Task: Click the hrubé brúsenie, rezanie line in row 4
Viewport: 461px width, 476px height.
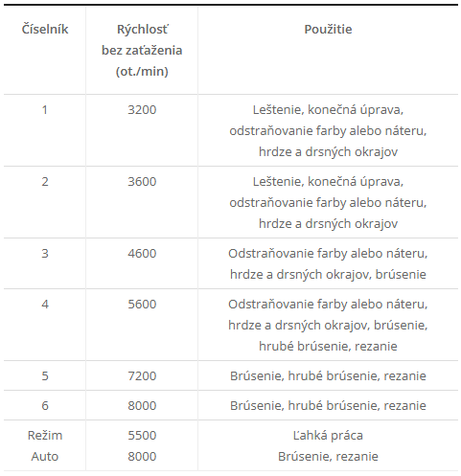Action: [328, 346]
